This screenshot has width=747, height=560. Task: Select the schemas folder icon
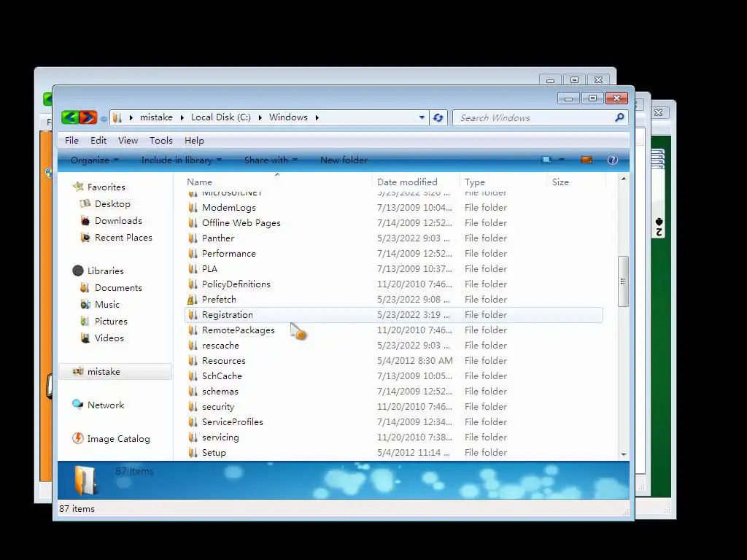(x=193, y=391)
